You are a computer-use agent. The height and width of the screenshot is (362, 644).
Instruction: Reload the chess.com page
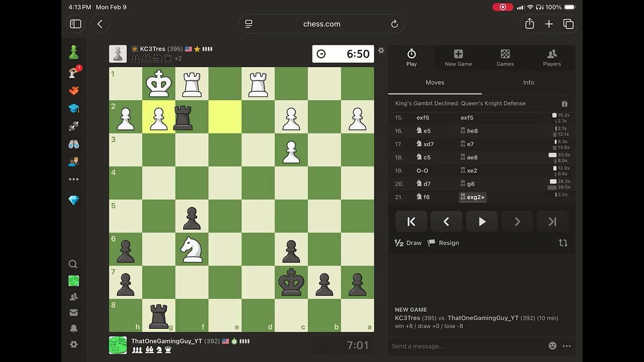pos(394,24)
